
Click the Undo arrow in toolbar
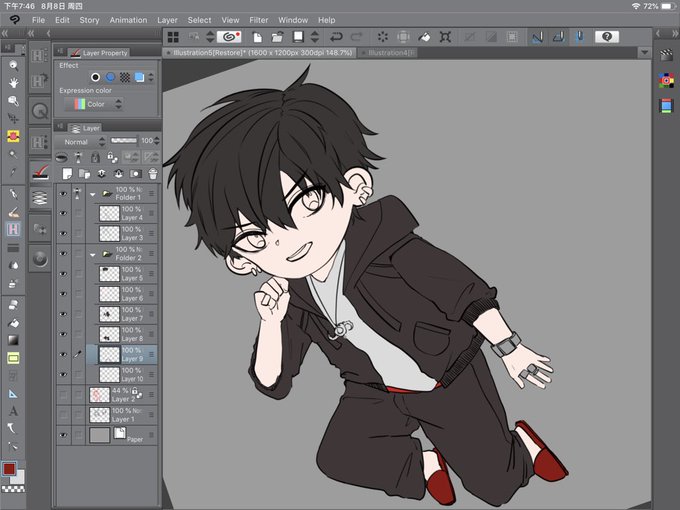(337, 37)
